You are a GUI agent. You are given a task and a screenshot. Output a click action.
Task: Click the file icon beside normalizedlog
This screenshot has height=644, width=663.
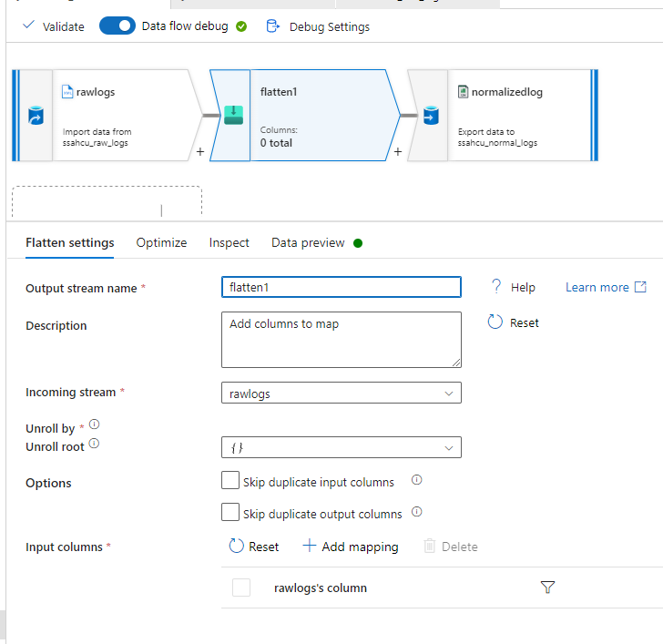tap(463, 91)
